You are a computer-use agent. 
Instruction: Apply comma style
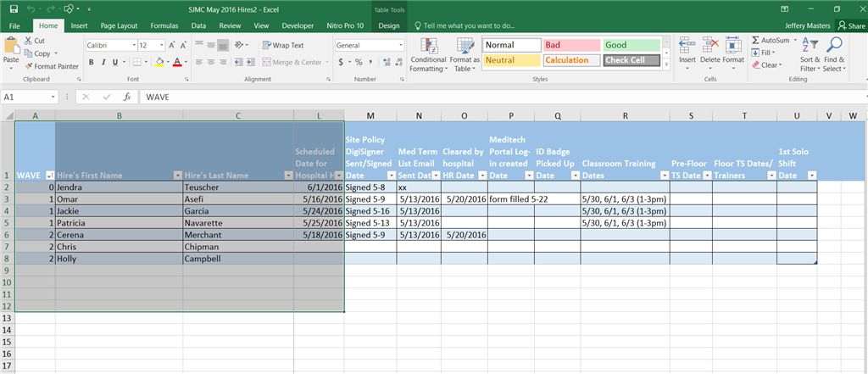pyautogui.click(x=370, y=62)
